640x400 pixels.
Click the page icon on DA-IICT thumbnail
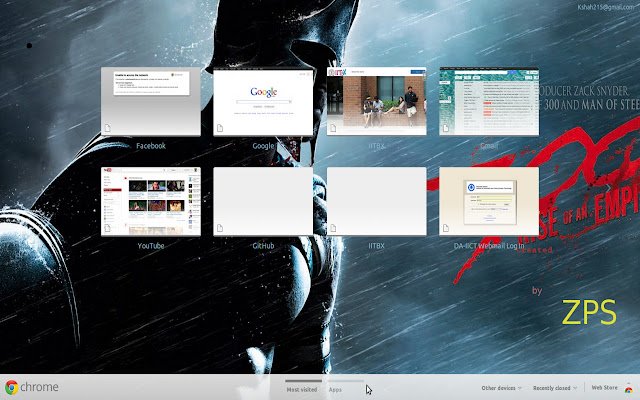(446, 228)
